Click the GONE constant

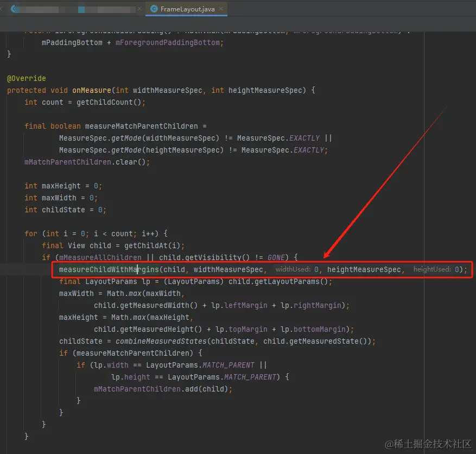pos(276,257)
